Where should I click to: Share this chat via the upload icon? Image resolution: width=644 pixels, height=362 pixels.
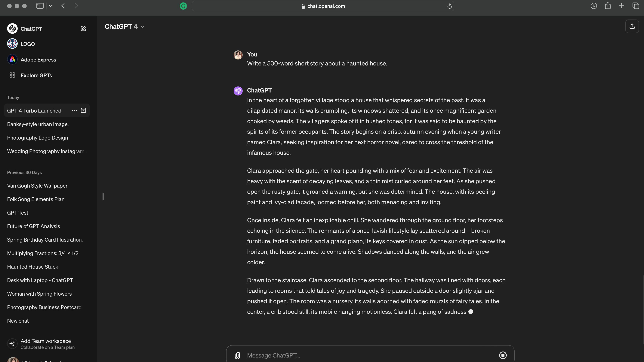[x=632, y=26]
